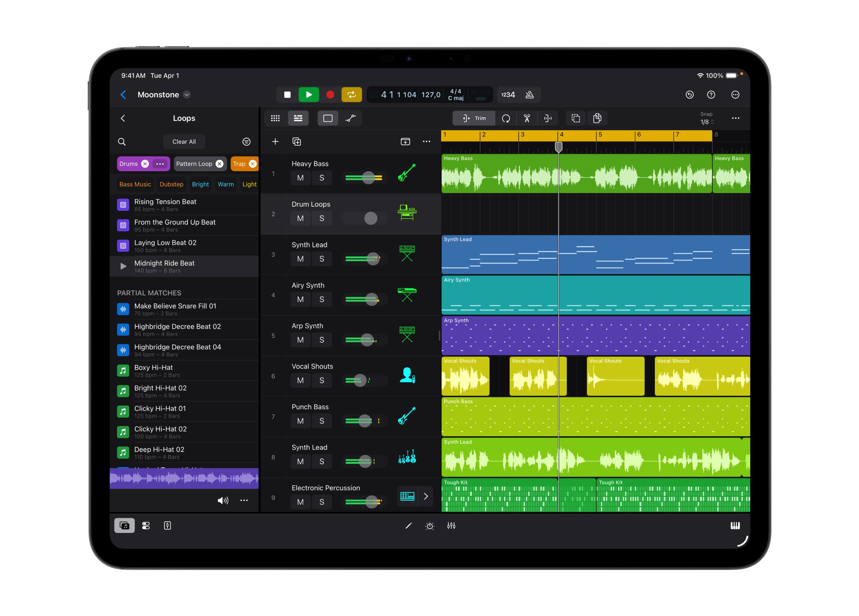859x616 pixels.
Task: Select the Dubstep filter tag
Action: pyautogui.click(x=171, y=184)
